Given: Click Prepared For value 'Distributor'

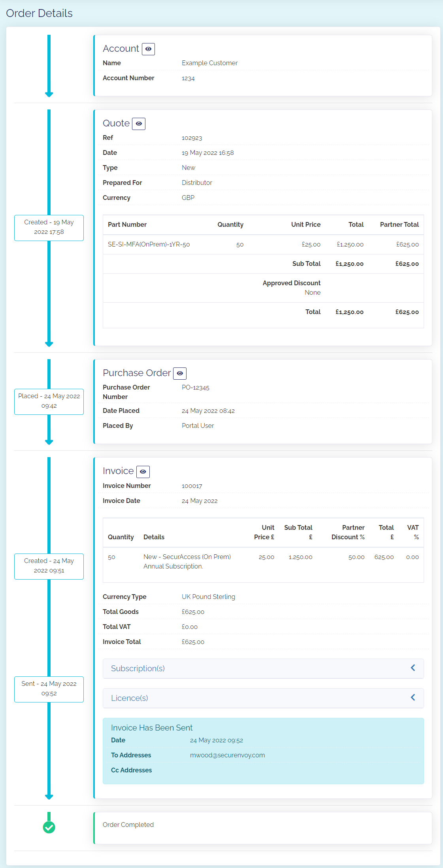Looking at the screenshot, I should (x=197, y=183).
